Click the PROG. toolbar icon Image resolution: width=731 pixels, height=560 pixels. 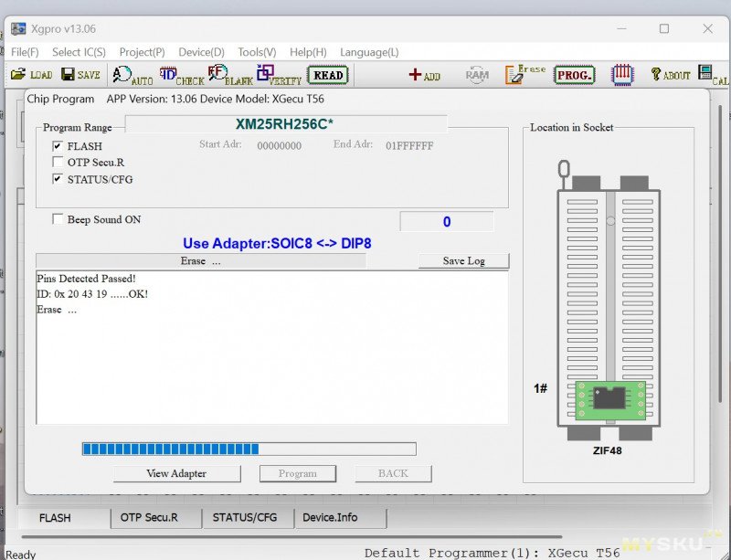[574, 75]
